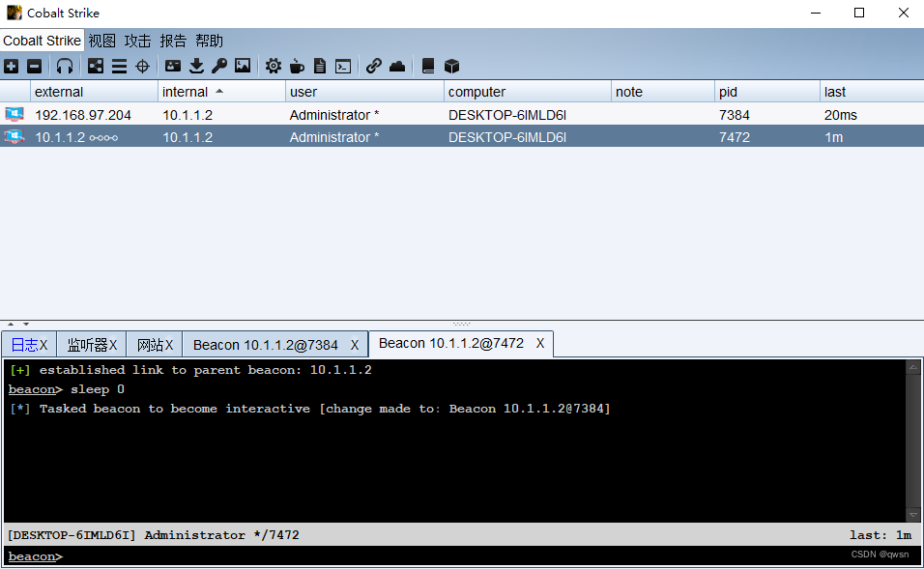Click the split pane divider grip handle
Screen dimensions: 924x569
pyautogui.click(x=461, y=324)
